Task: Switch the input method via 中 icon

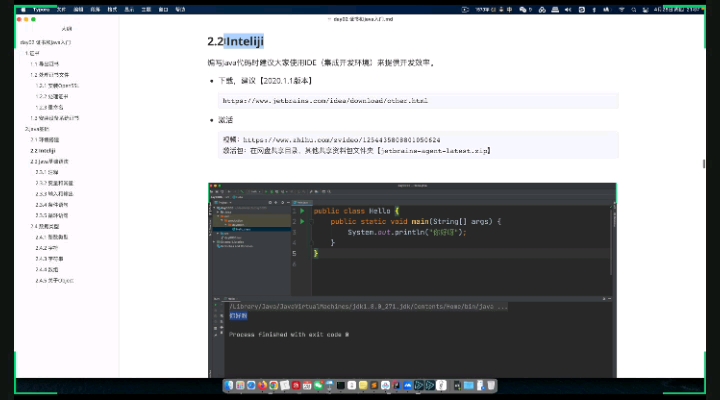Action: point(509,10)
